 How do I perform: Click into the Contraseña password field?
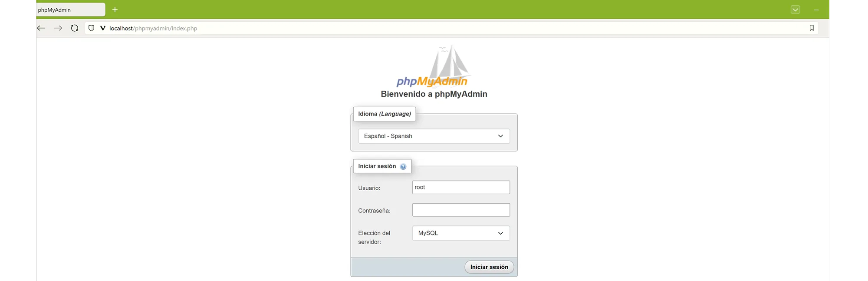tap(461, 210)
